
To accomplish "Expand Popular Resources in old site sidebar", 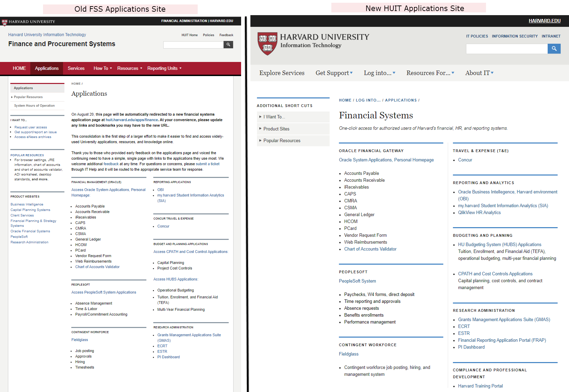I will tap(28, 97).
